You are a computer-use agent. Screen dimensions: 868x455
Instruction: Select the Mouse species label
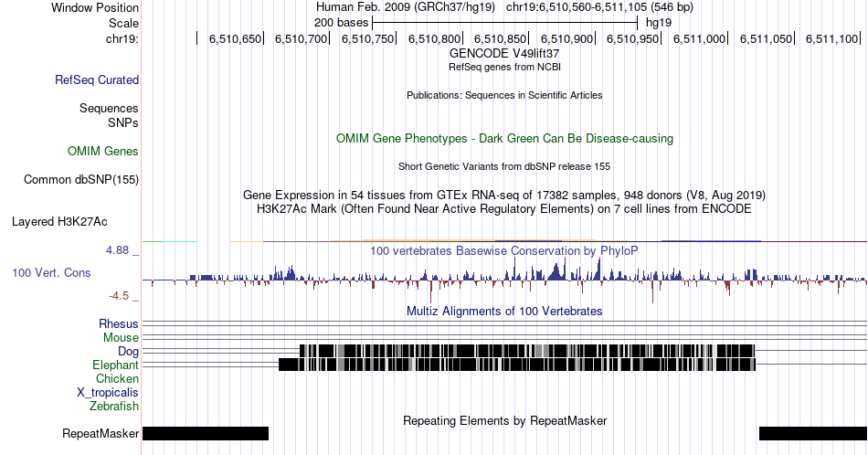click(121, 338)
